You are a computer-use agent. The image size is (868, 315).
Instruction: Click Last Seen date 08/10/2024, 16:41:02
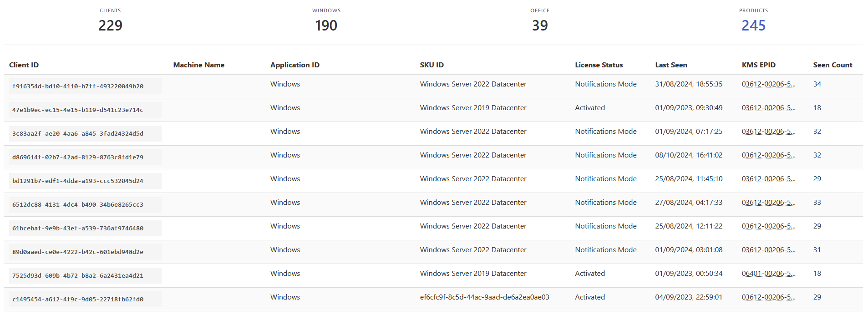[689, 155]
